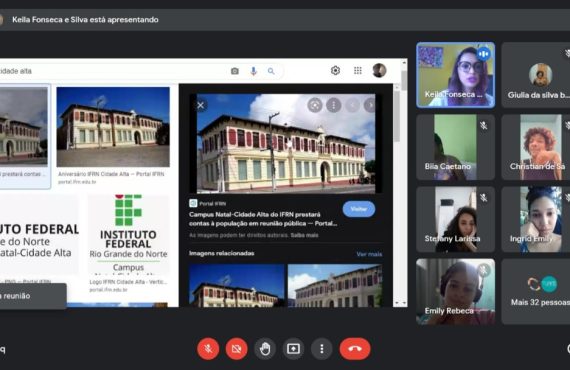Viewport: 570px width, 370px height.
Task: Click the Visitar button
Action: tap(359, 209)
